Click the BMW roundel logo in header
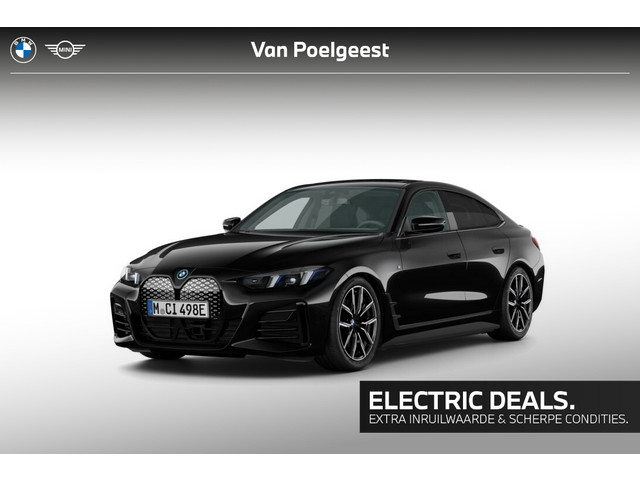Screen dimensions: 640x480 [23, 50]
